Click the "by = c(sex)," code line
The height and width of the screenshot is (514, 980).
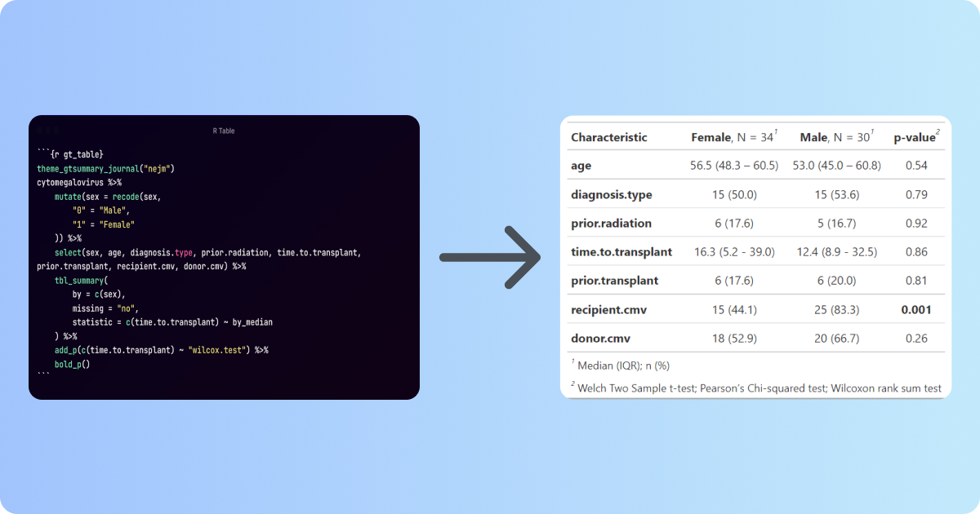click(x=99, y=294)
